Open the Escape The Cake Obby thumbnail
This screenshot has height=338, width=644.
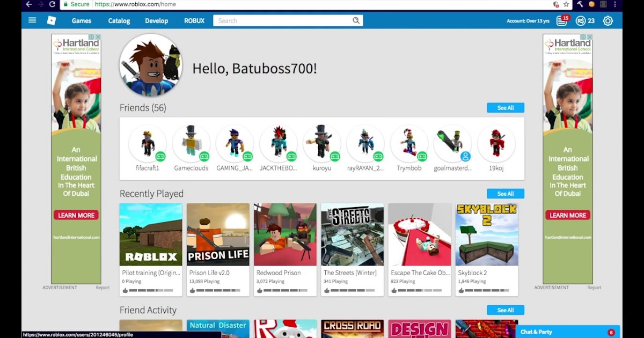tap(420, 234)
